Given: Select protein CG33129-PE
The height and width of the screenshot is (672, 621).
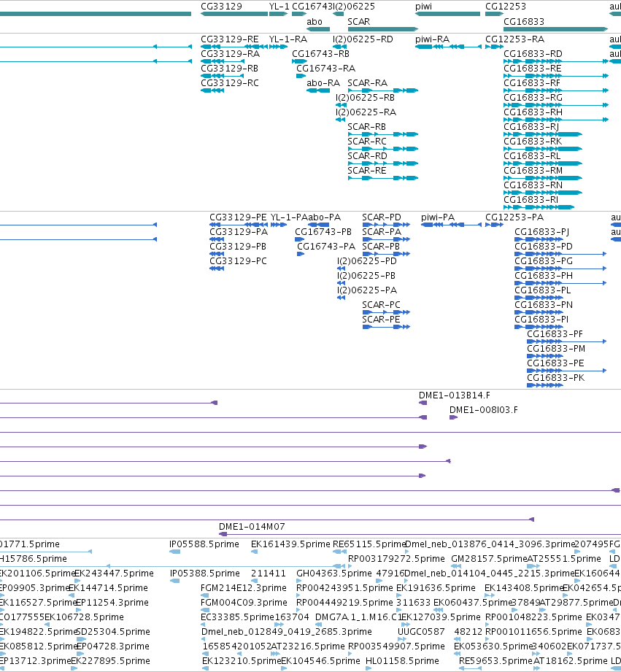Looking at the screenshot, I should click(238, 217).
